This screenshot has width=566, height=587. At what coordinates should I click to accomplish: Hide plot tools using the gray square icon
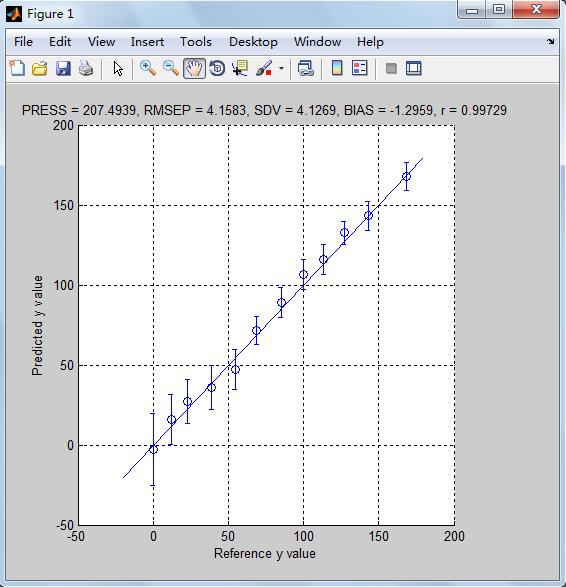tap(391, 69)
